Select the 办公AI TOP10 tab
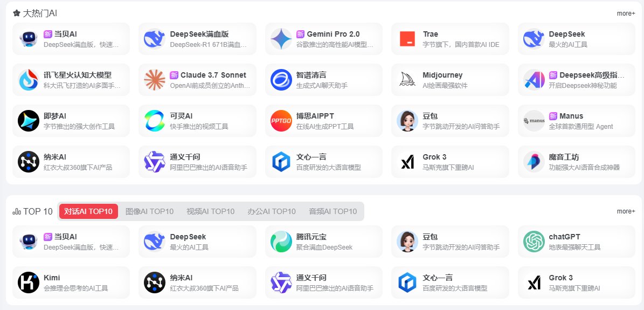644x310 pixels. (272, 211)
